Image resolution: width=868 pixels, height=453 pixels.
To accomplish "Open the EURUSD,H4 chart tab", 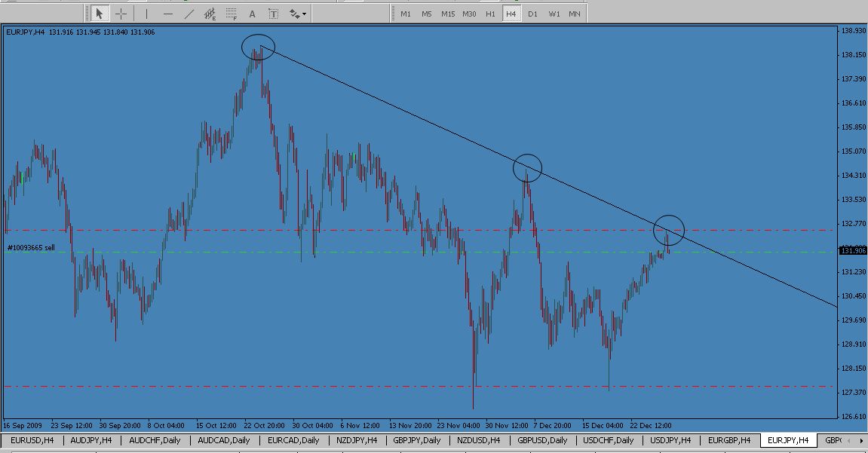I will pyautogui.click(x=32, y=440).
